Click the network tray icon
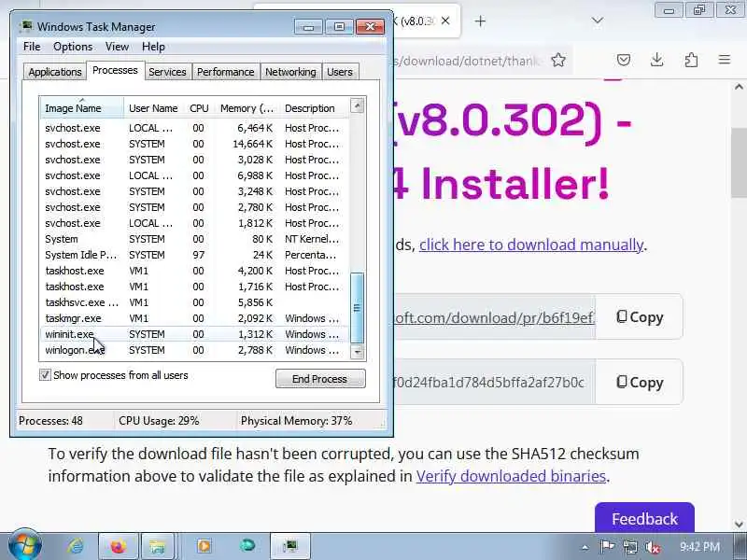Image resolution: width=747 pixels, height=560 pixels. (629, 547)
